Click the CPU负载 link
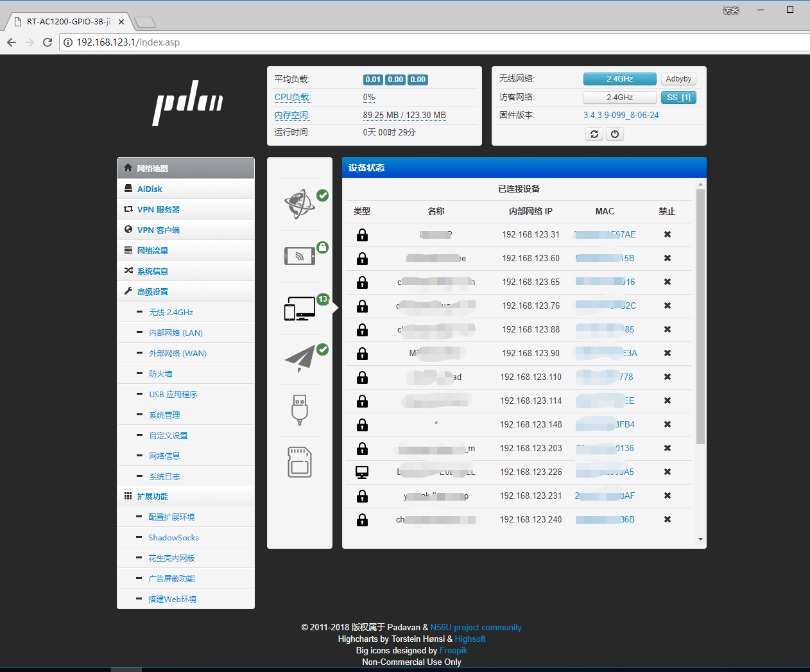The height and width of the screenshot is (672, 810). pyautogui.click(x=292, y=98)
